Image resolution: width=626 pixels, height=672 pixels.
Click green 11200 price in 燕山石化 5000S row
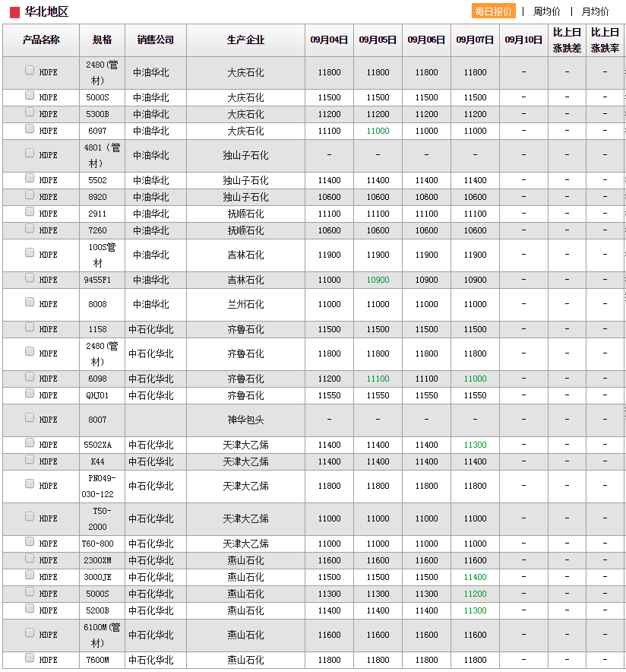[475, 594]
